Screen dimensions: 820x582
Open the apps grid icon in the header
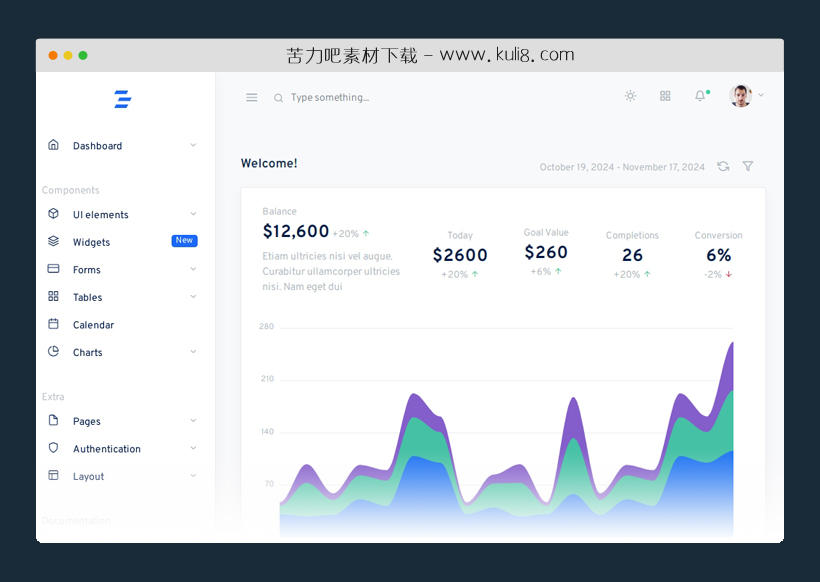point(665,96)
